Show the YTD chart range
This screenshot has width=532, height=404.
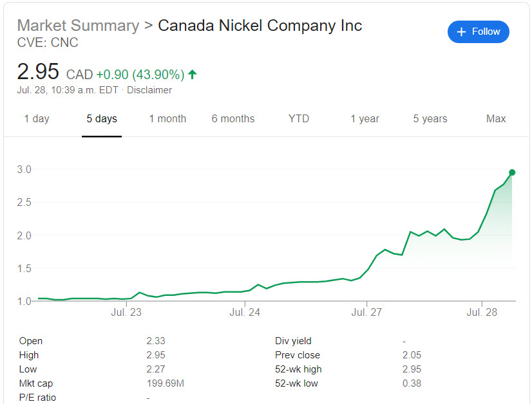click(x=299, y=118)
